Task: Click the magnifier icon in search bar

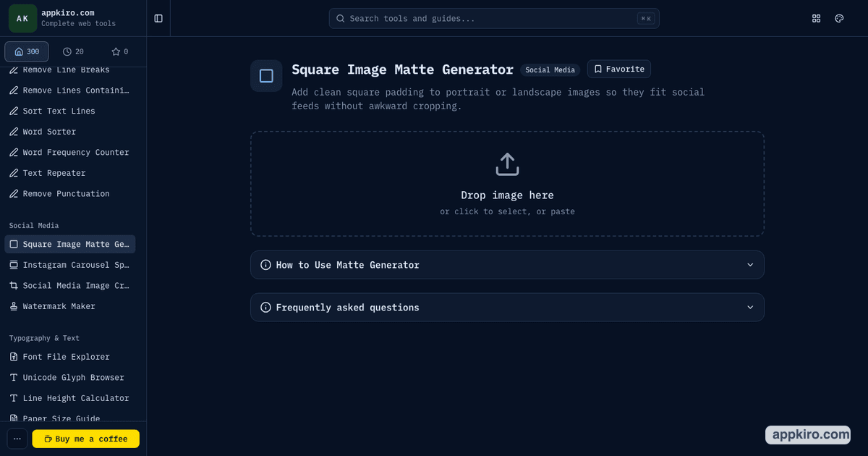Action: point(341,18)
